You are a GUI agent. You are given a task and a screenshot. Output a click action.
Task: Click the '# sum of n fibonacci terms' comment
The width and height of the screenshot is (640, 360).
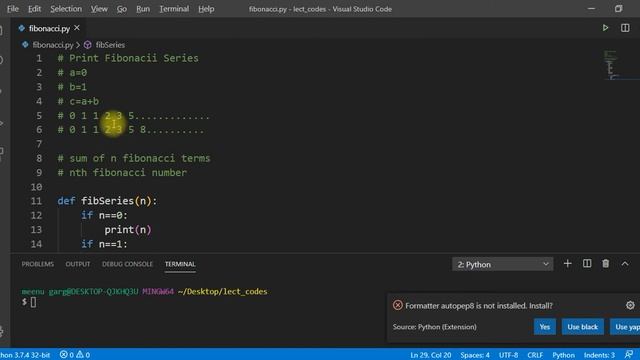coord(134,158)
